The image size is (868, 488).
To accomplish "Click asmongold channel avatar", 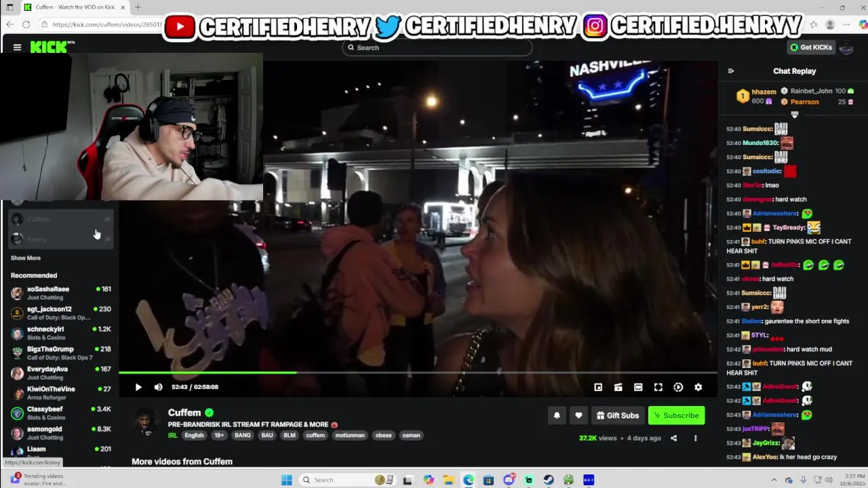I will pyautogui.click(x=17, y=433).
